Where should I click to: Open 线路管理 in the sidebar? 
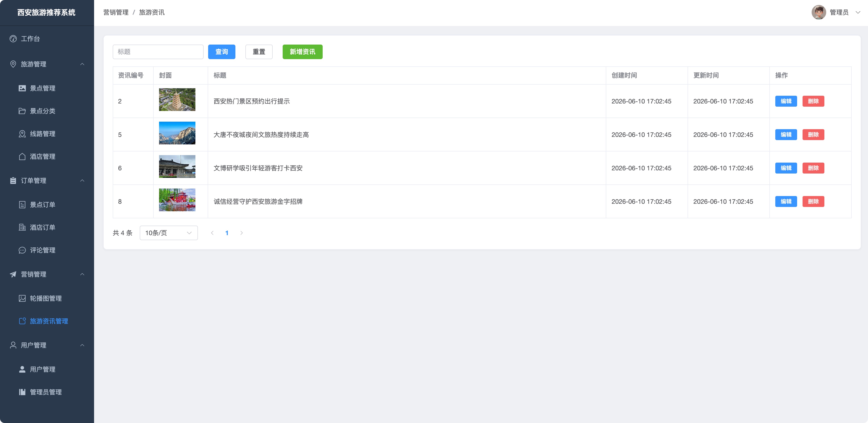point(47,134)
